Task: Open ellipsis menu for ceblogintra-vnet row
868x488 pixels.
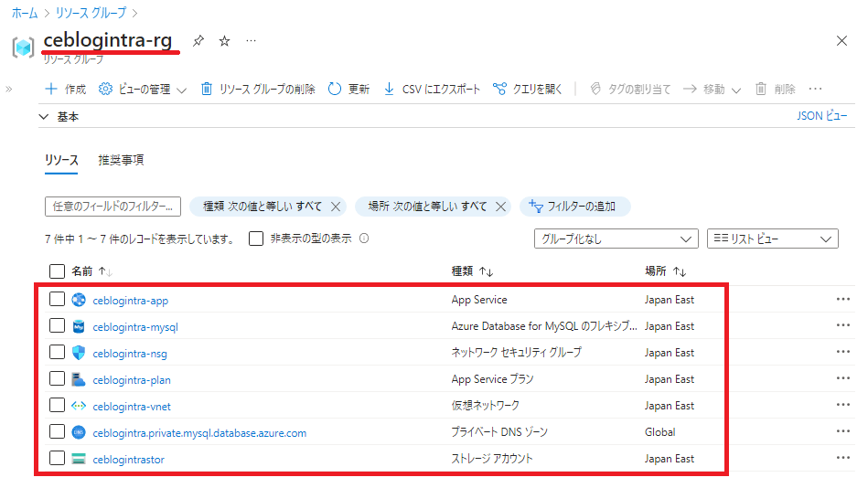Action: [843, 405]
